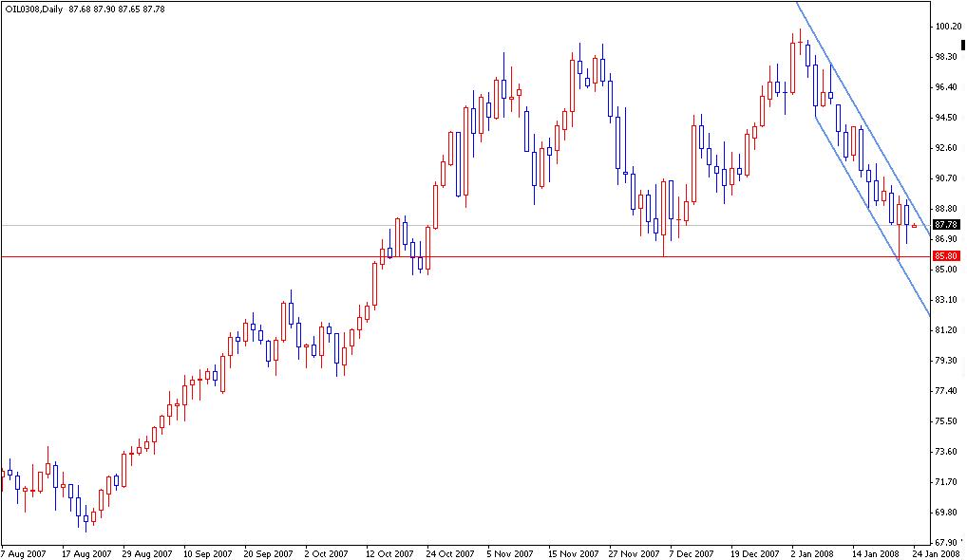967x560 pixels.
Task: Click the 81.20 price axis label
Action: tap(947, 330)
